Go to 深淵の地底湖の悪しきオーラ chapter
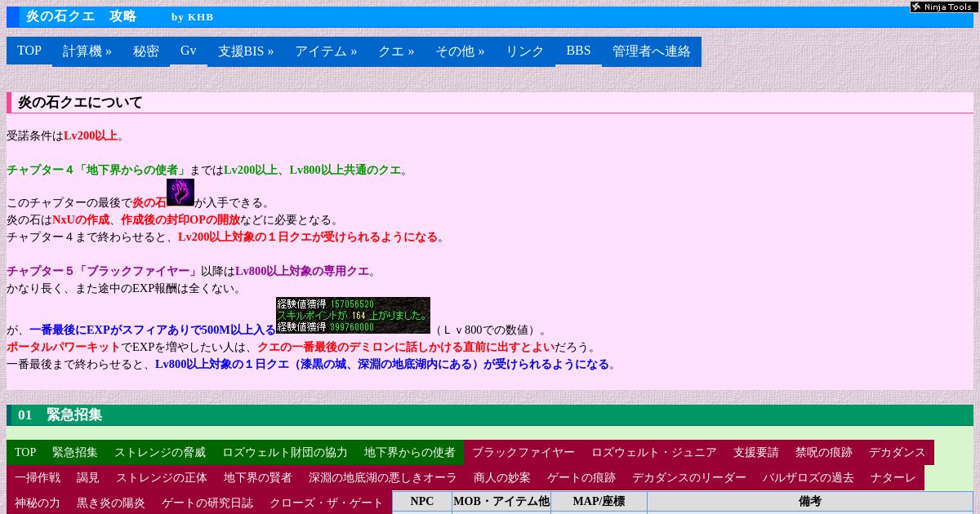The height and width of the screenshot is (514, 980). (x=383, y=477)
